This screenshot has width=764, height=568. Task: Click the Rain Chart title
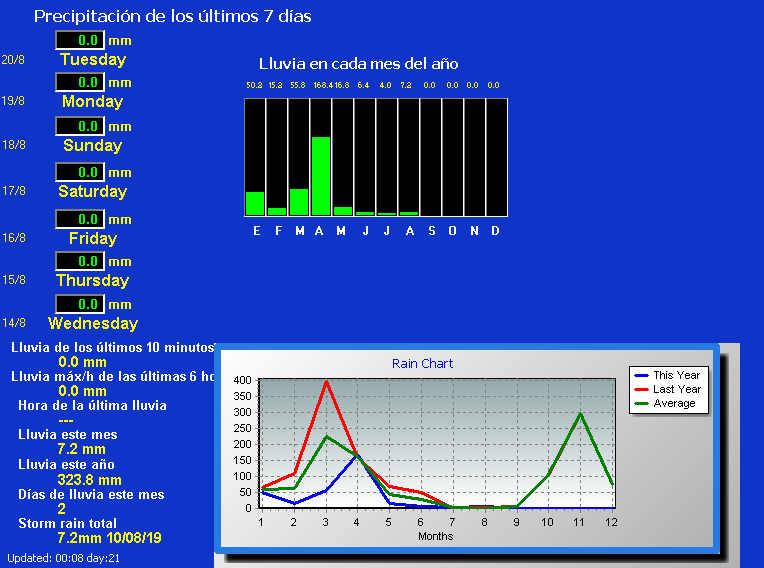pyautogui.click(x=422, y=364)
